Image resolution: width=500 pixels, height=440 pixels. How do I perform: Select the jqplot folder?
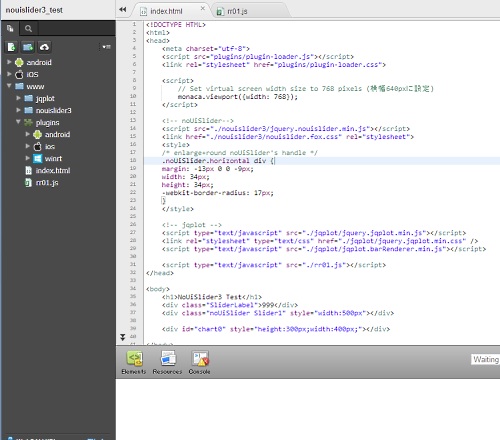[x=45, y=99]
